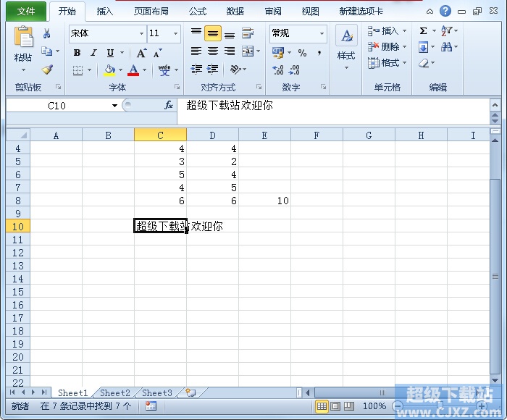Click the phonetic guide wén icon

[164, 70]
